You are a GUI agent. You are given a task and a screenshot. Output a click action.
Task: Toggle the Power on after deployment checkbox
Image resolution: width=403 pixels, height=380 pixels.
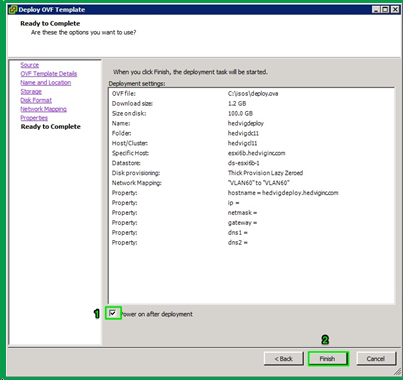click(113, 313)
